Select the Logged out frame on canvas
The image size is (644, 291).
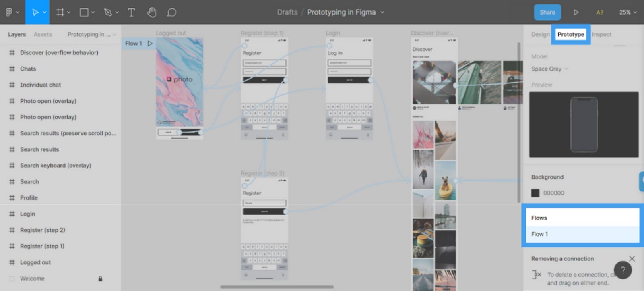180,89
